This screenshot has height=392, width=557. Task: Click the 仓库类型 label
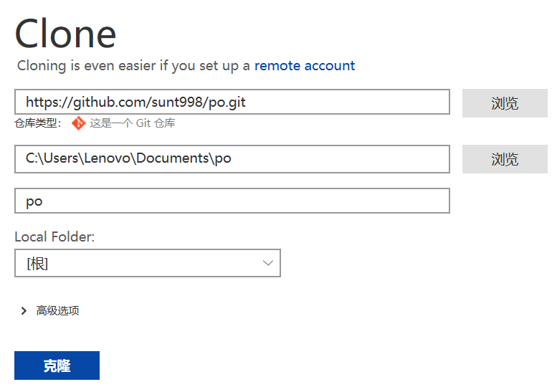click(x=38, y=123)
